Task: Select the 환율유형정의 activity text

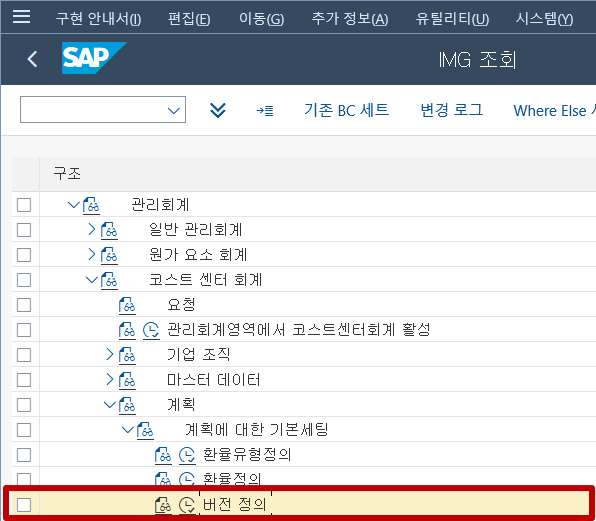Action: coord(247,455)
